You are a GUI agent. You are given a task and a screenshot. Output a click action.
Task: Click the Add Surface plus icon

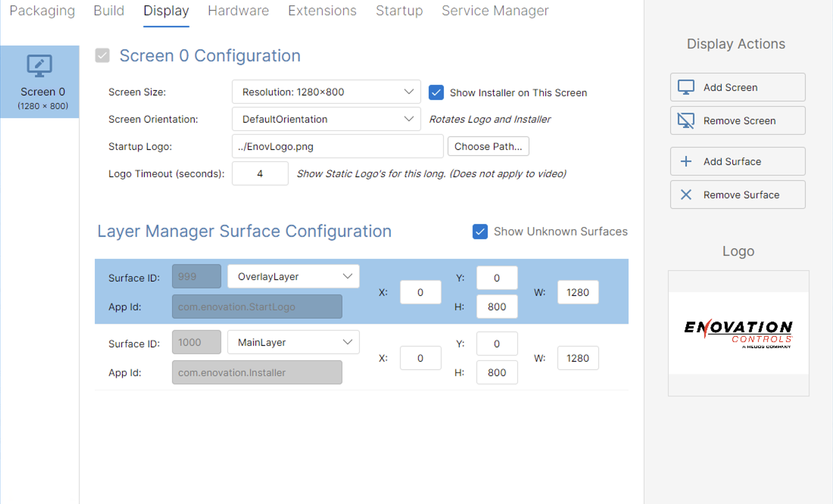pyautogui.click(x=686, y=162)
